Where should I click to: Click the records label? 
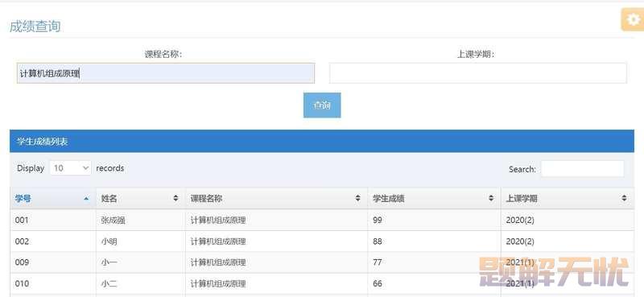click(110, 168)
